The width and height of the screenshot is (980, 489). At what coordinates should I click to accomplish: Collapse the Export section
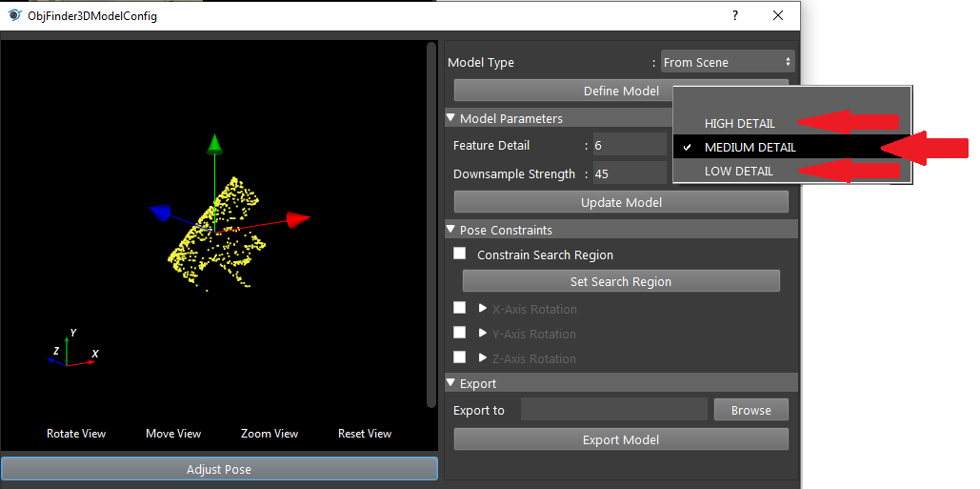(x=450, y=382)
